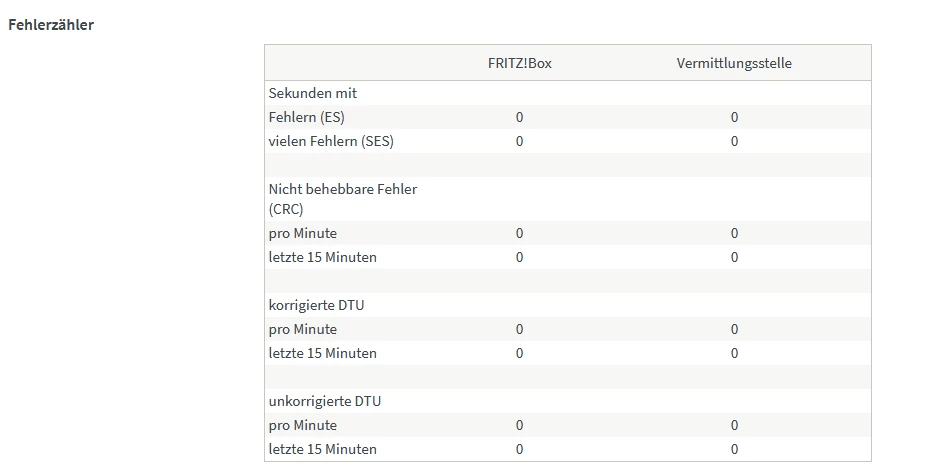
Task: Click FRITZ!Box value for vielen Fehlern (SES)
Action: coord(520,141)
